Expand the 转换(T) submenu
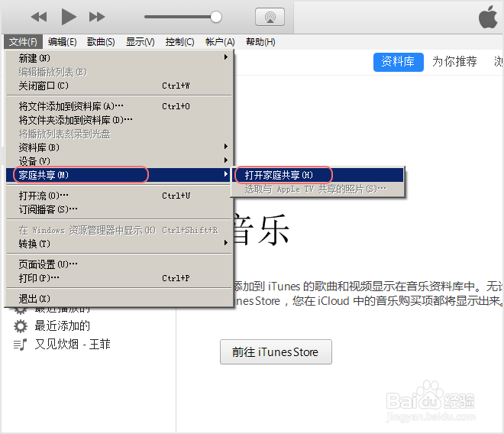 click(x=119, y=244)
